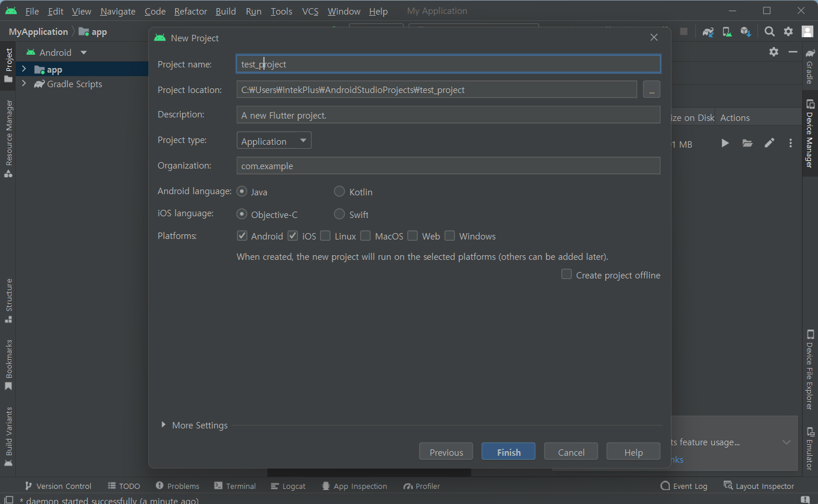
Task: Open IDE settings gear in main toolbar
Action: pyautogui.click(x=788, y=31)
